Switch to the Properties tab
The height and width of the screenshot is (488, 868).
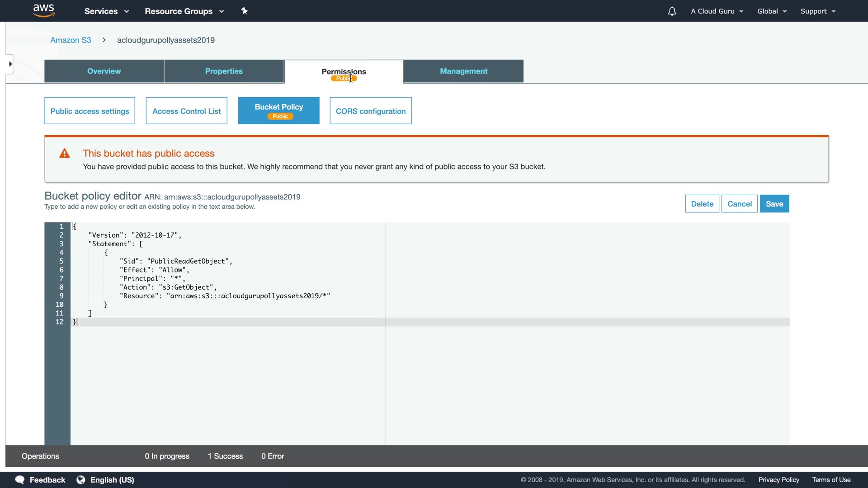[224, 71]
